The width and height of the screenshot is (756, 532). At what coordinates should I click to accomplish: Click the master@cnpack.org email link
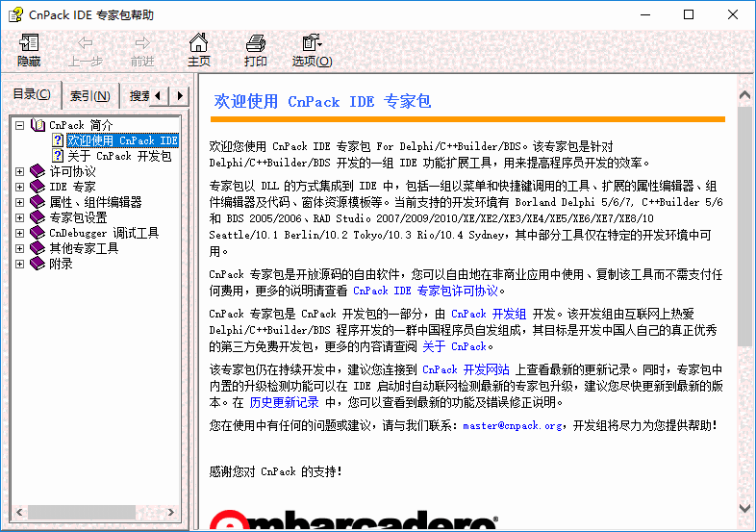click(x=513, y=425)
